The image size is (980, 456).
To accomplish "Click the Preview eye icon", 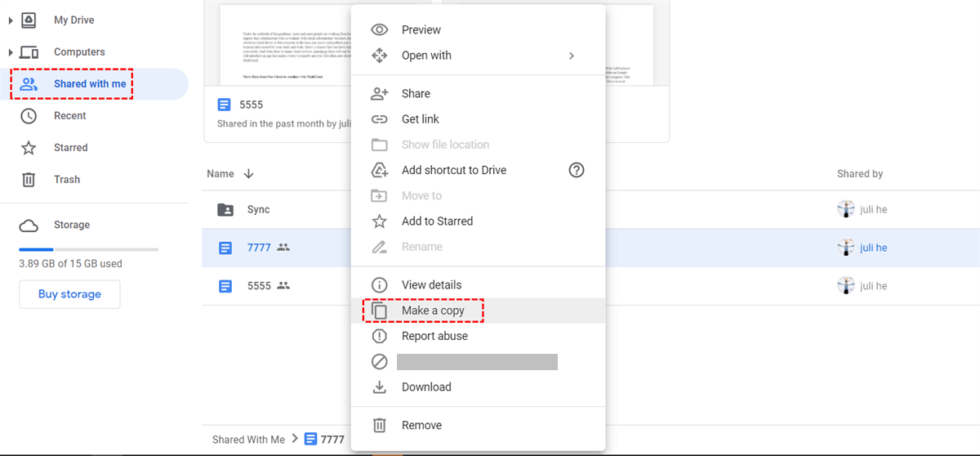I will (379, 30).
